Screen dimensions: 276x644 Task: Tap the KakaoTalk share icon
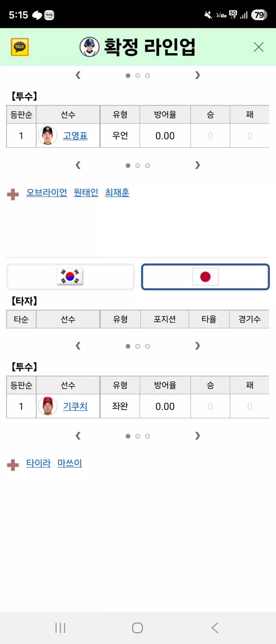(x=19, y=47)
